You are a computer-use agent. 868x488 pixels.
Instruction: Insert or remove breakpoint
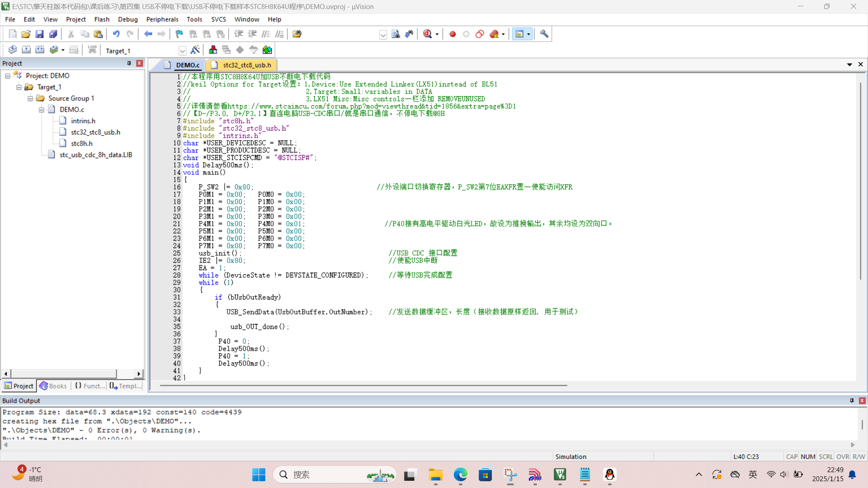[x=453, y=34]
